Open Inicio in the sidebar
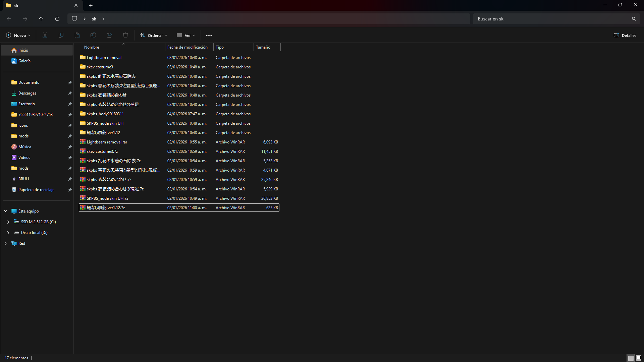 [37, 50]
